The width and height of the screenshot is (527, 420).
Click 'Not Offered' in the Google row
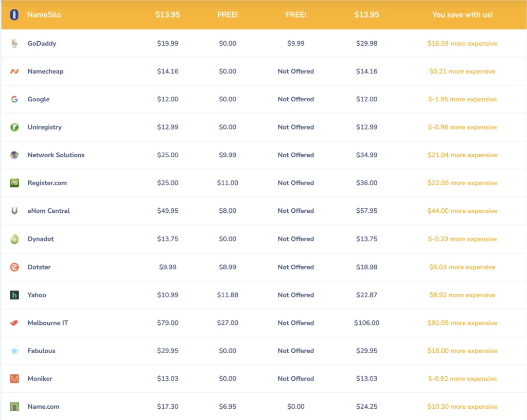[296, 99]
